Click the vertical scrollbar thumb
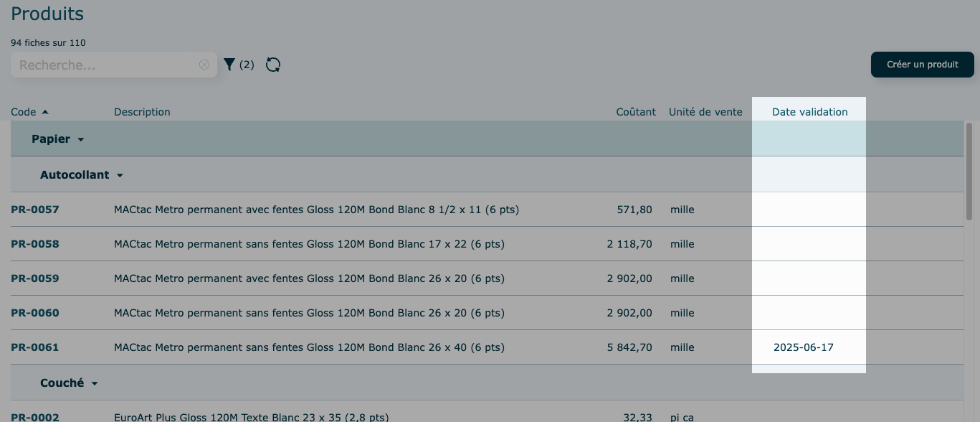The height and width of the screenshot is (422, 980). pos(969,172)
